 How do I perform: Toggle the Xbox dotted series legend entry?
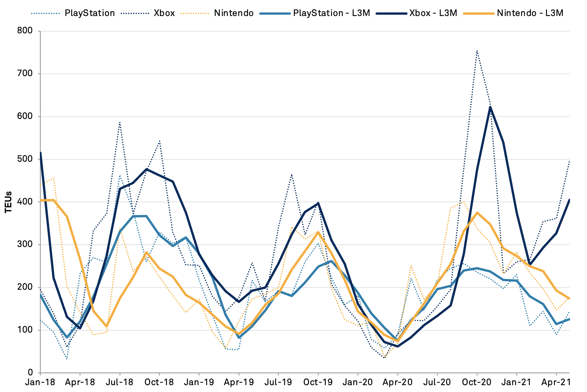164,13
